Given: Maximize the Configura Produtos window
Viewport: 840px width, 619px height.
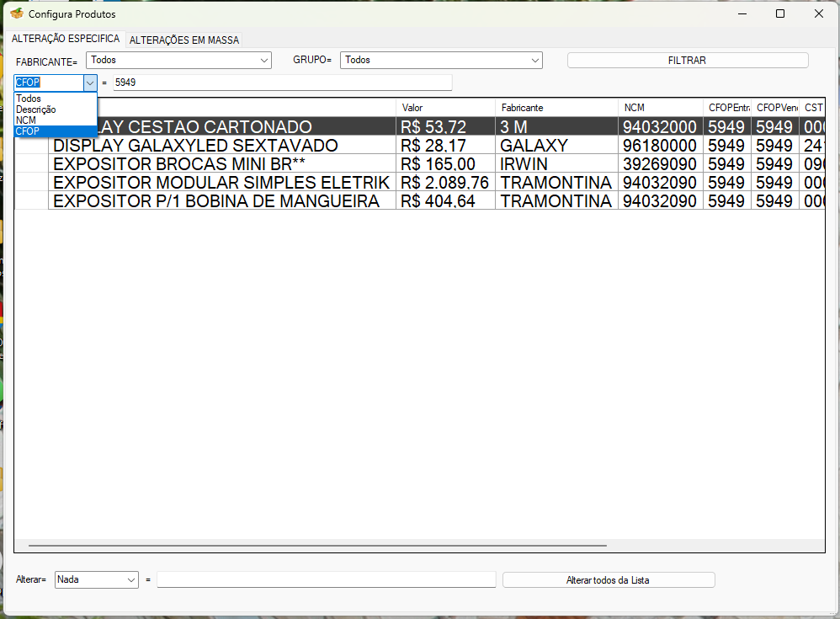Looking at the screenshot, I should (780, 14).
